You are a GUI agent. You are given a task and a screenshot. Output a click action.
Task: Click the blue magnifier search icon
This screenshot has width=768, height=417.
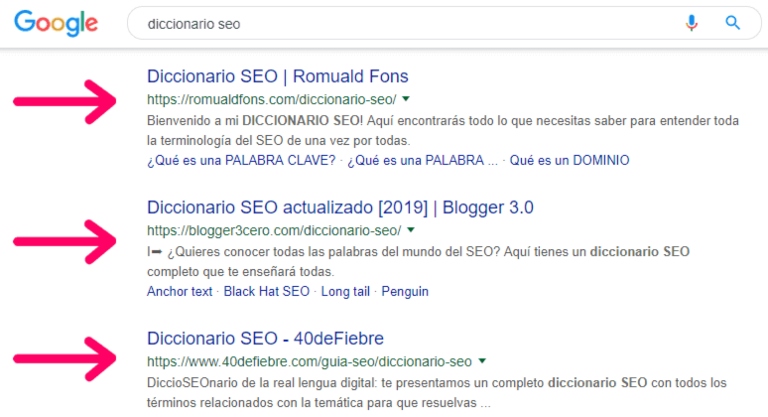click(733, 23)
